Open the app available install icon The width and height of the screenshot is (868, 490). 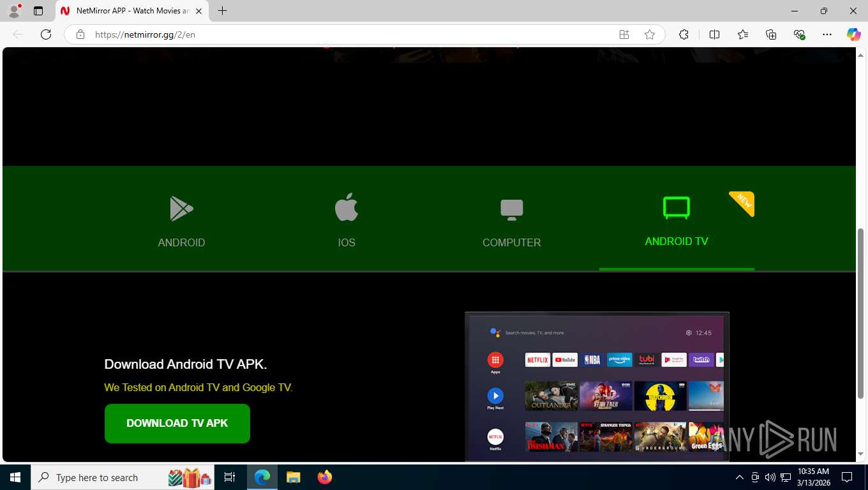[624, 34]
